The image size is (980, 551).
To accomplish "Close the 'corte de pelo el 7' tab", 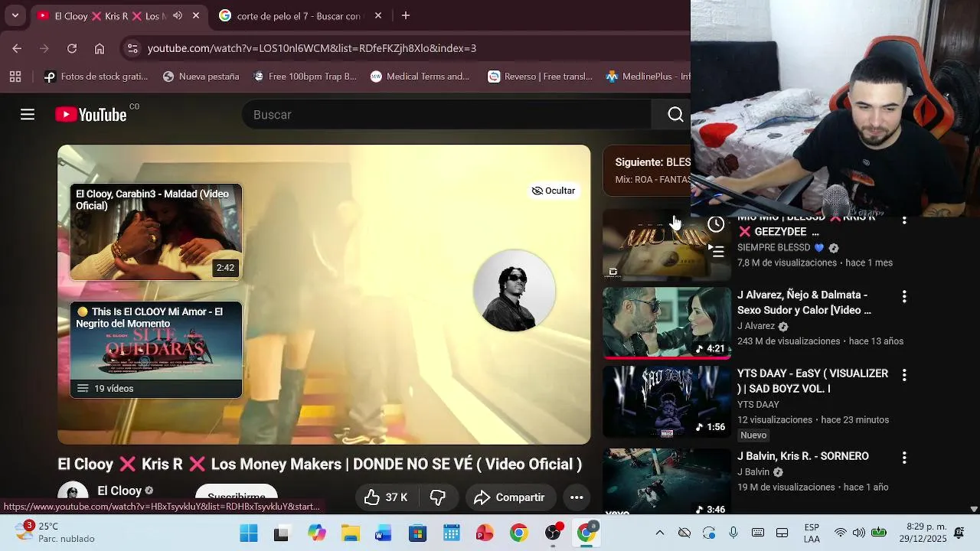I will [378, 15].
